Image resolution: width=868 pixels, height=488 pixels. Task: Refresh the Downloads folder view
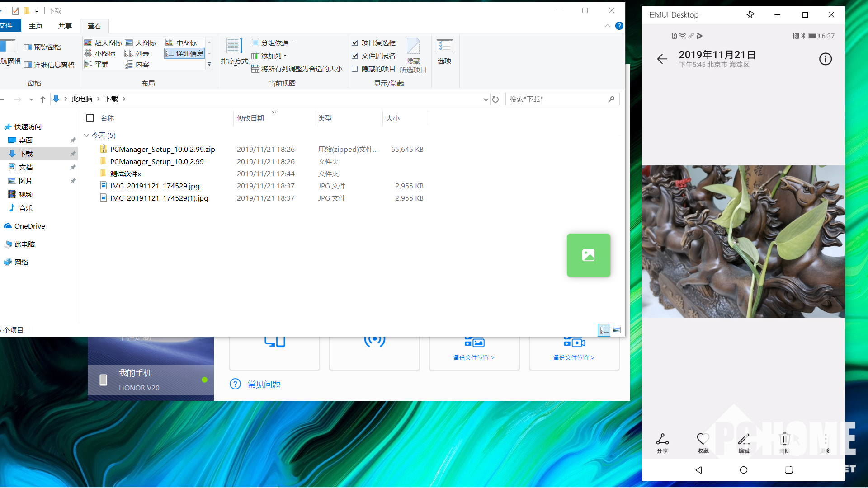(x=495, y=99)
